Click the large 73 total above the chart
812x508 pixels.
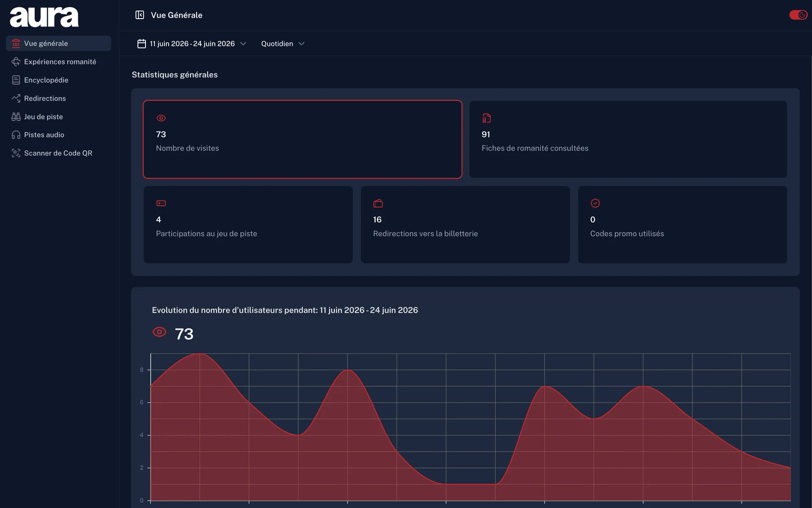click(x=184, y=334)
